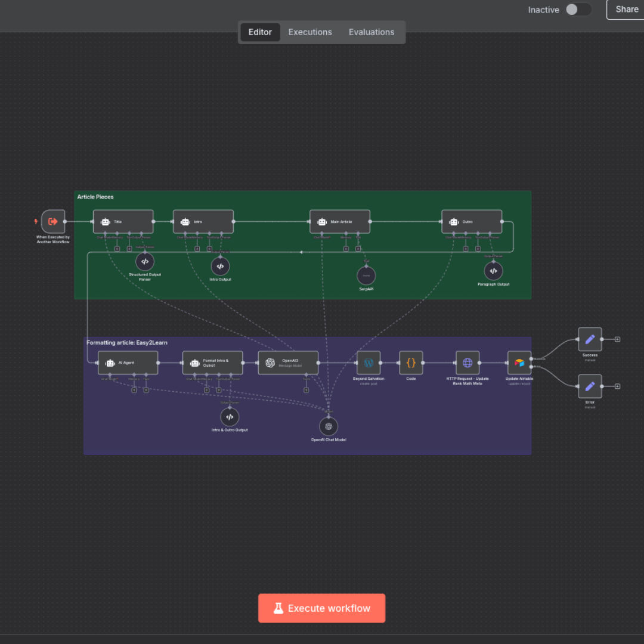This screenshot has height=644, width=644.
Task: Open the SerpAPI tool node
Action: tap(366, 275)
